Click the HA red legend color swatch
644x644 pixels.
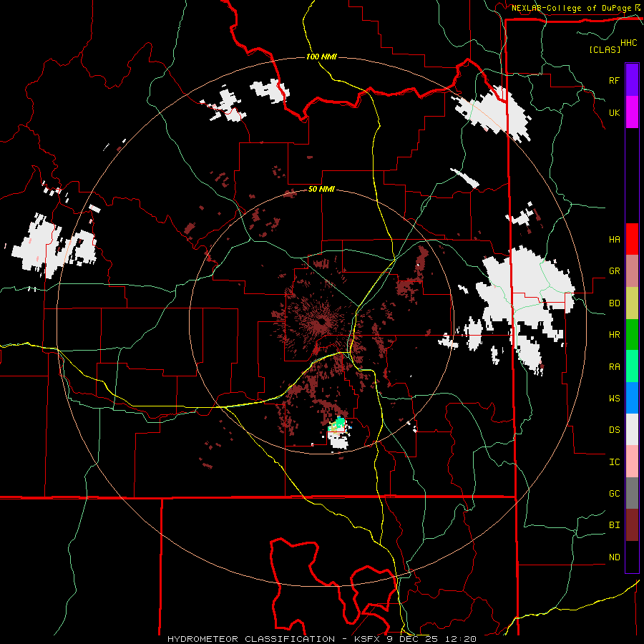tap(632, 239)
